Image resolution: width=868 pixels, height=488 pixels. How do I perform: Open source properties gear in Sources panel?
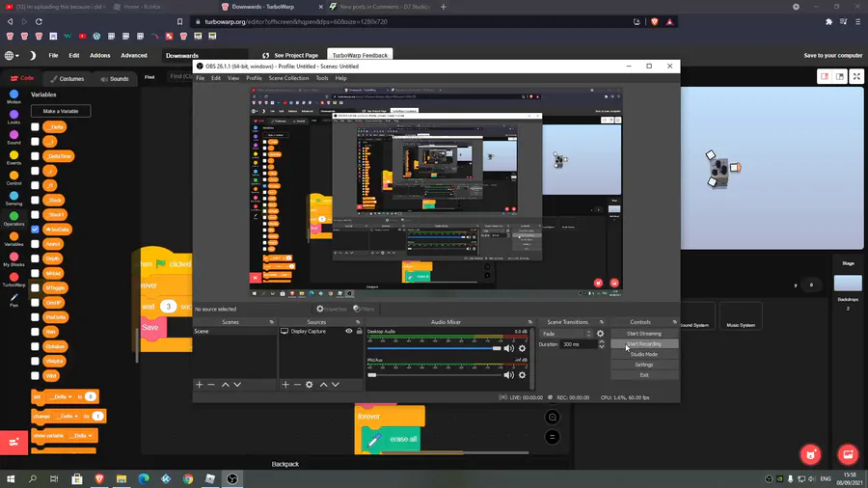[x=310, y=385]
